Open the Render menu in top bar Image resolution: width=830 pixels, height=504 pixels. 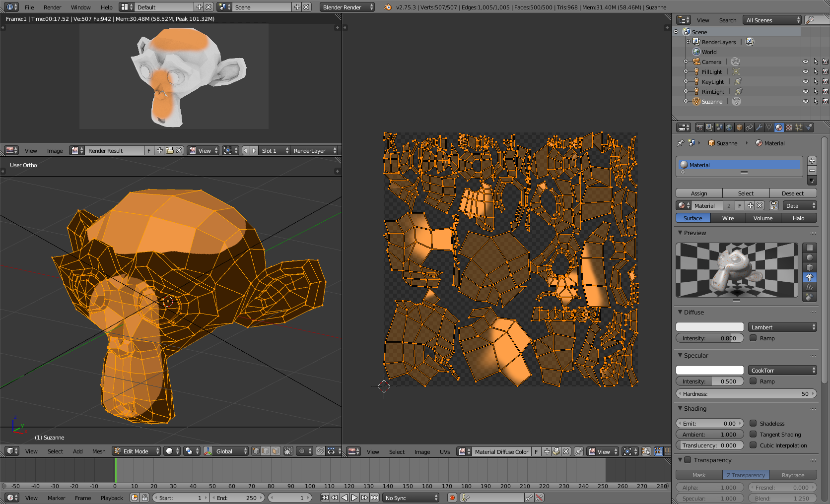pos(52,7)
